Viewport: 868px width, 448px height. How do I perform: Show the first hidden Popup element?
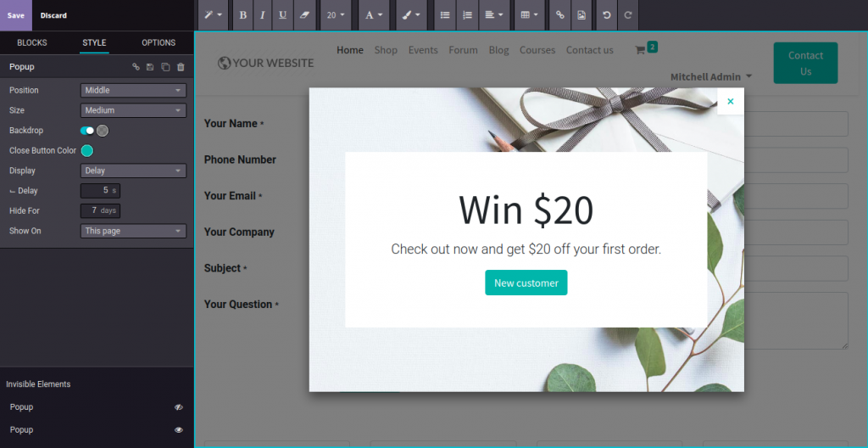[x=178, y=407]
